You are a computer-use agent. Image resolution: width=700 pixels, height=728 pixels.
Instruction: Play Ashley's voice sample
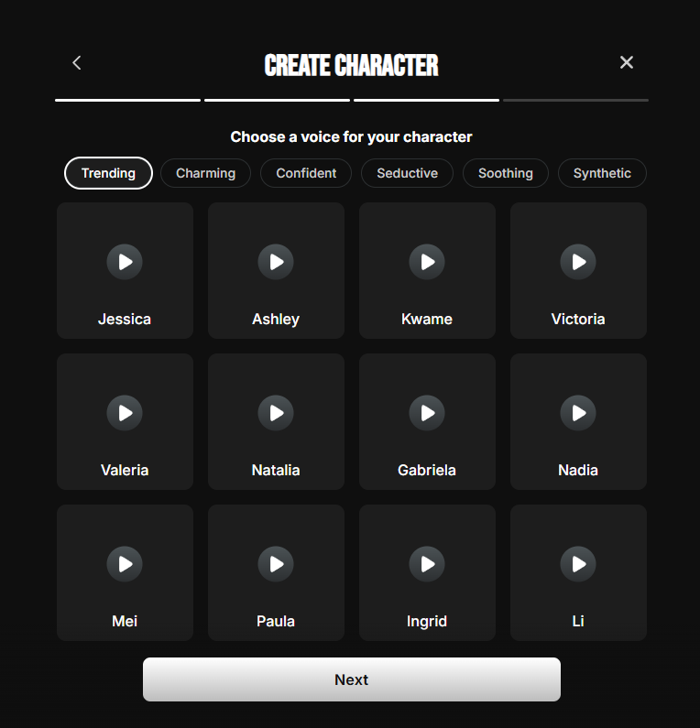click(x=276, y=262)
